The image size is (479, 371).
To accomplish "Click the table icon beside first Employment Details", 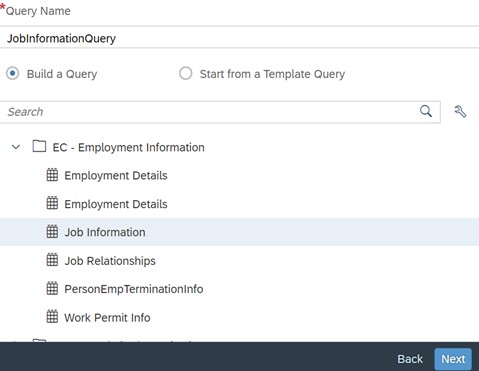I will click(x=52, y=175).
